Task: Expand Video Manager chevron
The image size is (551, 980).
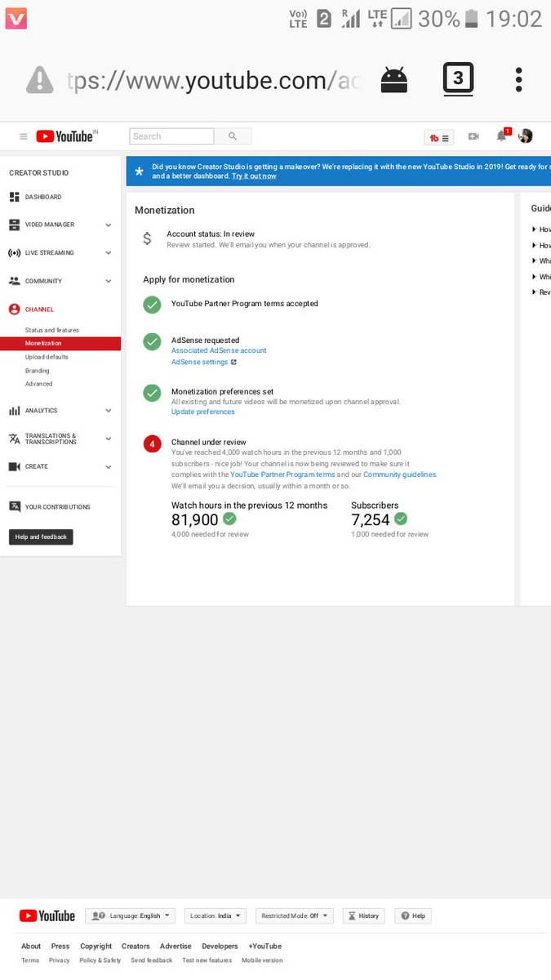Action: (109, 225)
